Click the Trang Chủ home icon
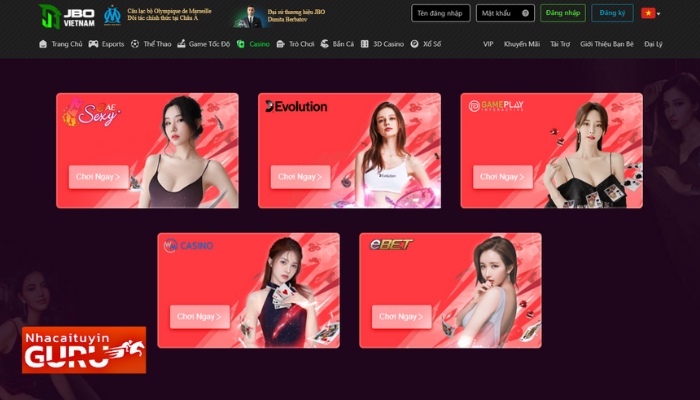Image resolution: width=700 pixels, height=400 pixels. (x=43, y=44)
